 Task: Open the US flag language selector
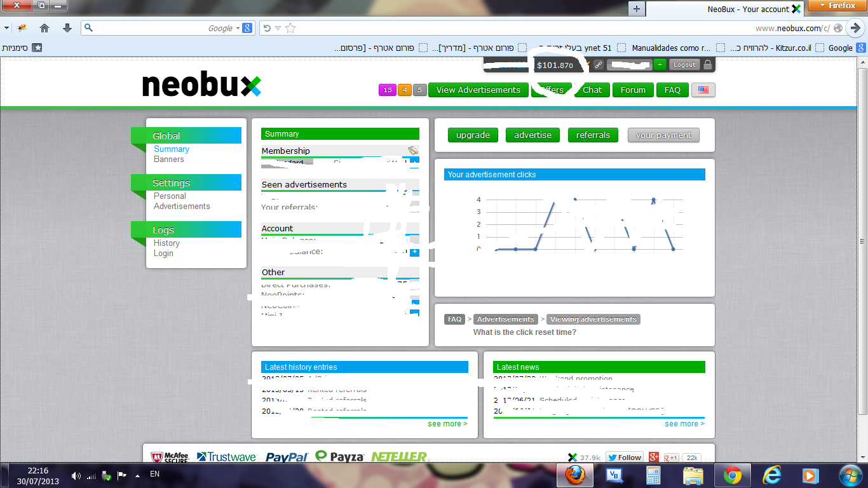(703, 90)
